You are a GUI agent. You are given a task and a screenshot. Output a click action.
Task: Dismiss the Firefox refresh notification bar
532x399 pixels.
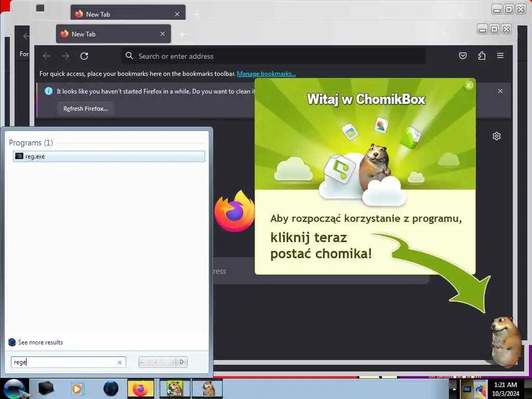pyautogui.click(x=500, y=91)
